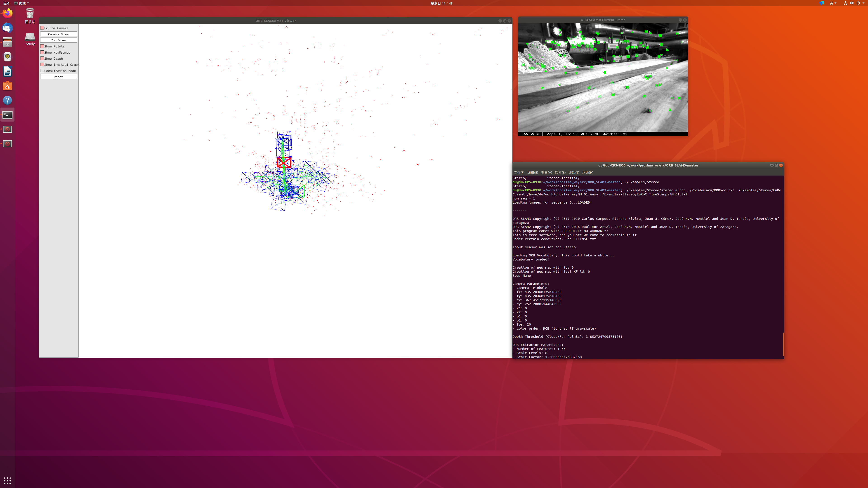
Task: Toggle the Follow Camera checkbox
Action: pos(42,28)
